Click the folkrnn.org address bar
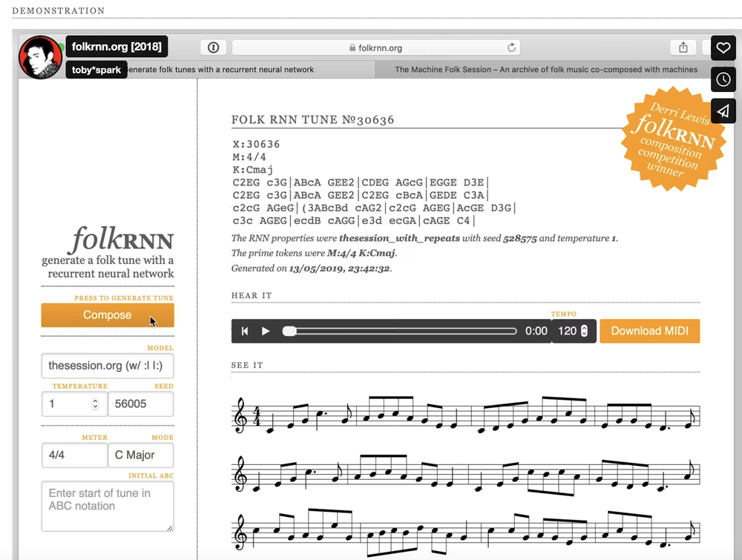 pyautogui.click(x=376, y=47)
